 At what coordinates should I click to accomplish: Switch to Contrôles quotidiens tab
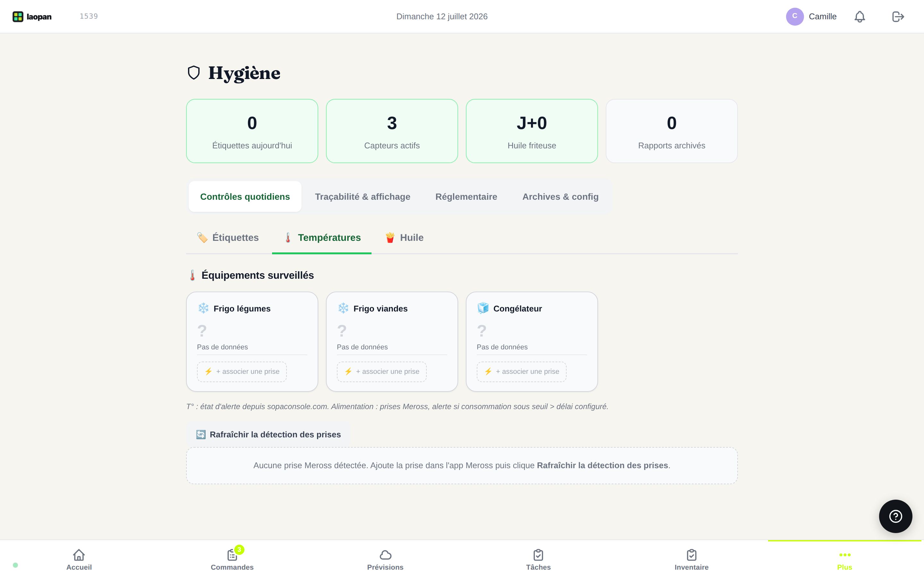click(245, 197)
